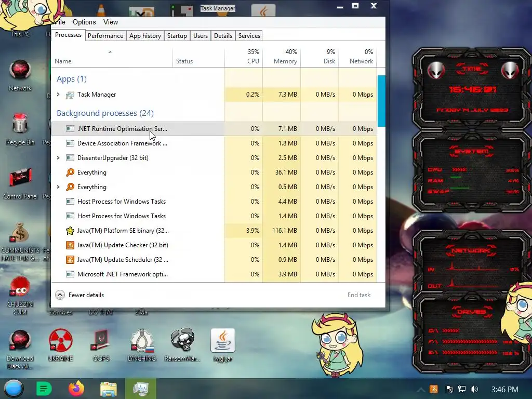Open the green notes app on taskbar
532x399 pixels.
click(x=44, y=389)
